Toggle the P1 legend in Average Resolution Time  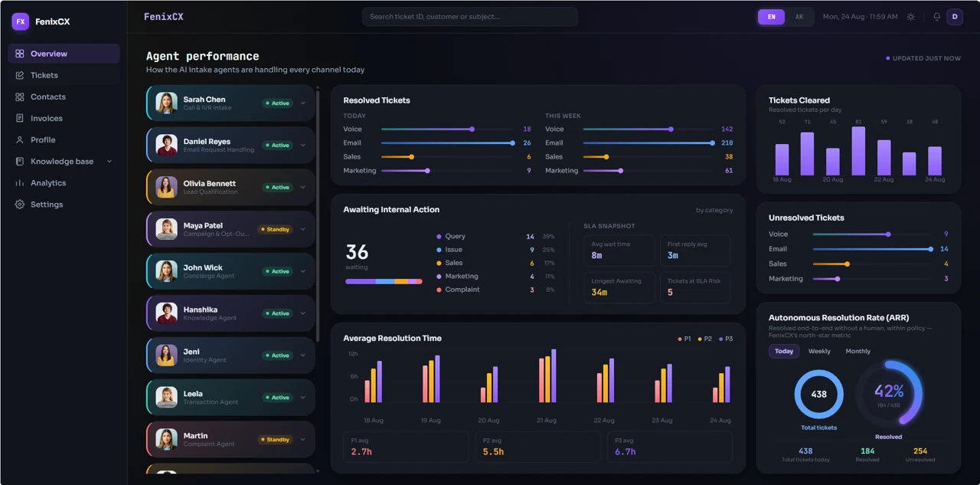pyautogui.click(x=684, y=339)
